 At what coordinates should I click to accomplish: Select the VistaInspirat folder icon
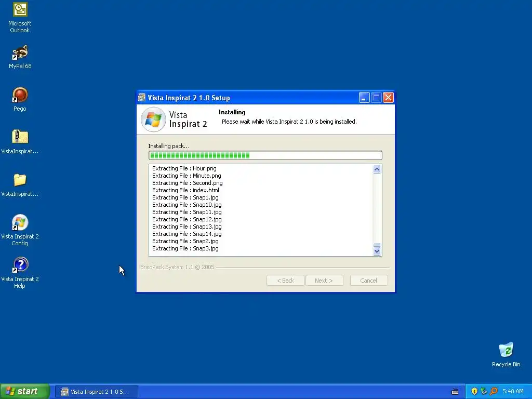(x=20, y=184)
